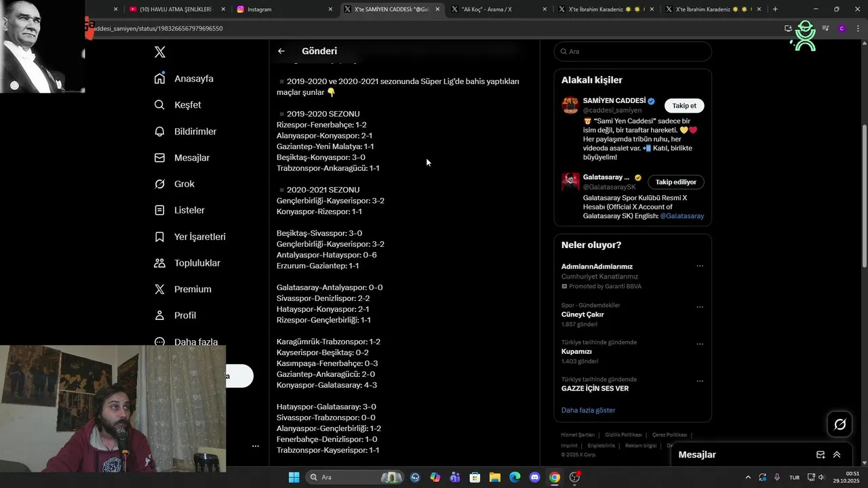Click Galatasaray account avatar

[570, 182]
